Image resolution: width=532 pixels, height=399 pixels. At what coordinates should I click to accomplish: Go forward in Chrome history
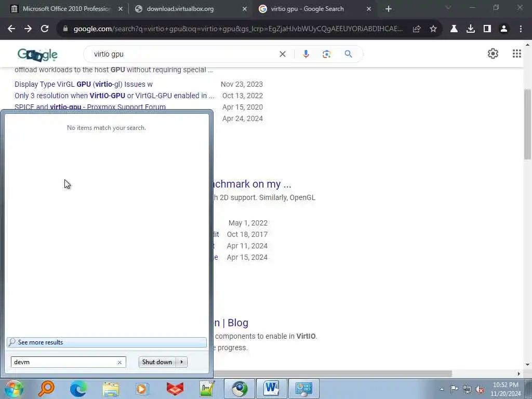(x=28, y=29)
